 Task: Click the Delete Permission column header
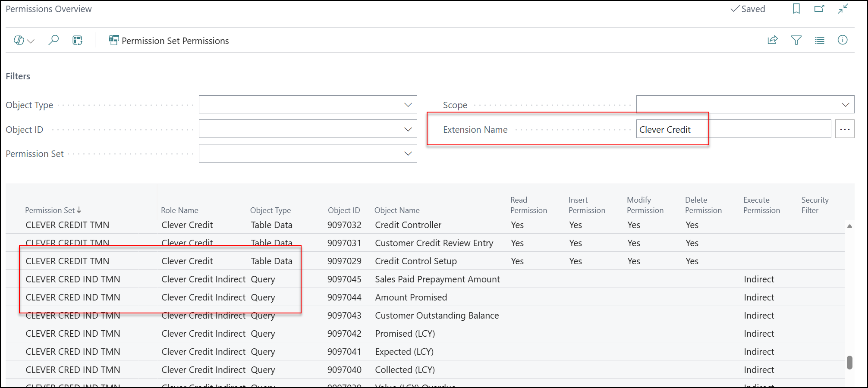703,205
